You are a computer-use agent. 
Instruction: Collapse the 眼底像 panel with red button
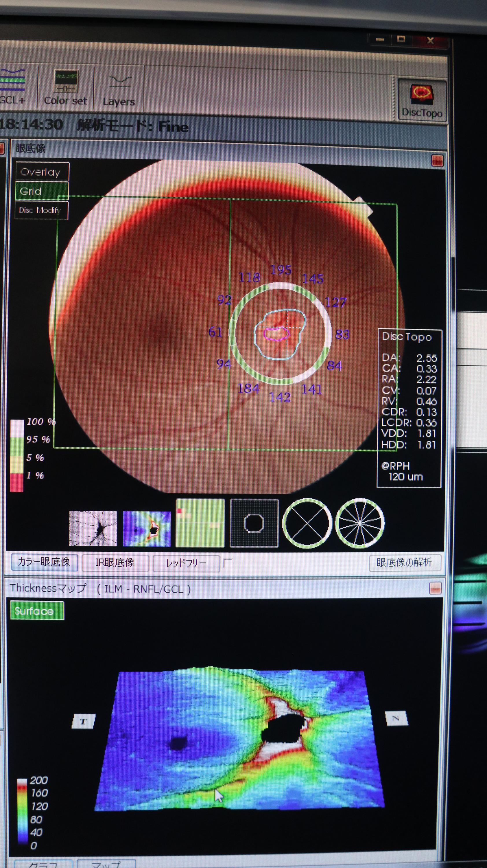437,160
